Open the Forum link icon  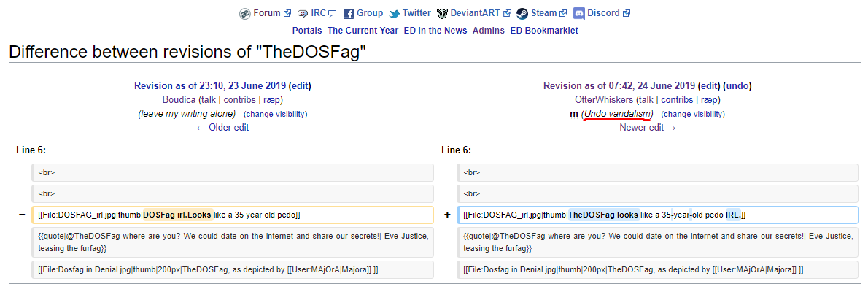point(244,14)
